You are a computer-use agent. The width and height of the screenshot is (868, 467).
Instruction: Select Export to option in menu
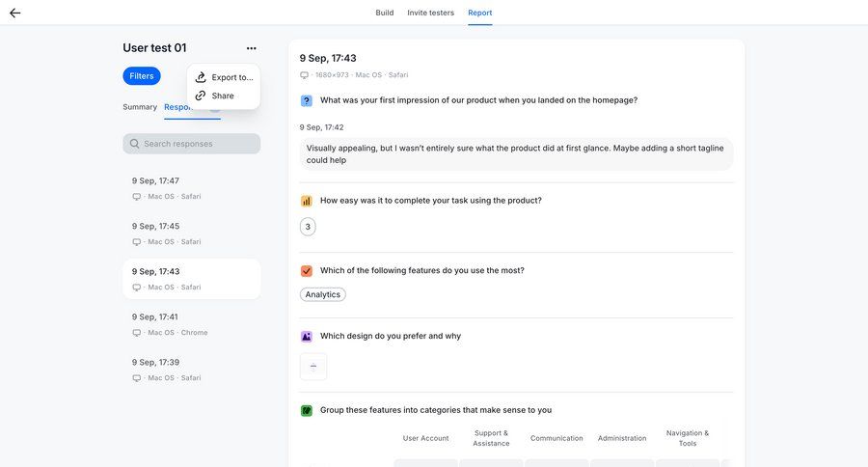pyautogui.click(x=231, y=77)
